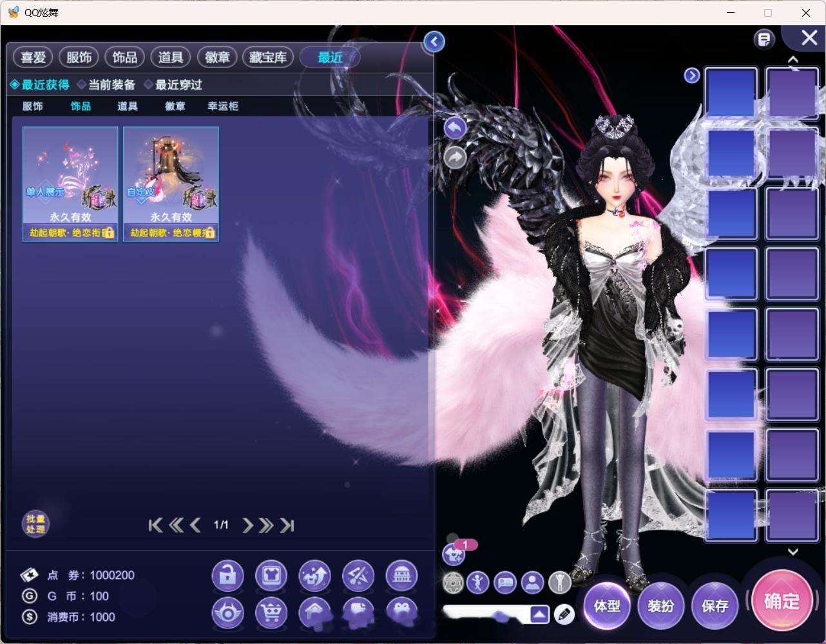Close the dressing room with the X icon
The width and height of the screenshot is (826, 644).
point(809,38)
